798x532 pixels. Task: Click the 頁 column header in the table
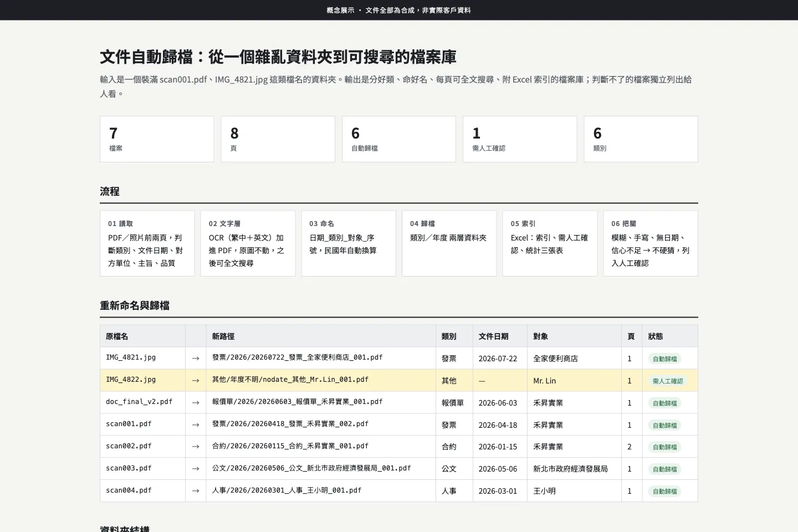point(632,336)
